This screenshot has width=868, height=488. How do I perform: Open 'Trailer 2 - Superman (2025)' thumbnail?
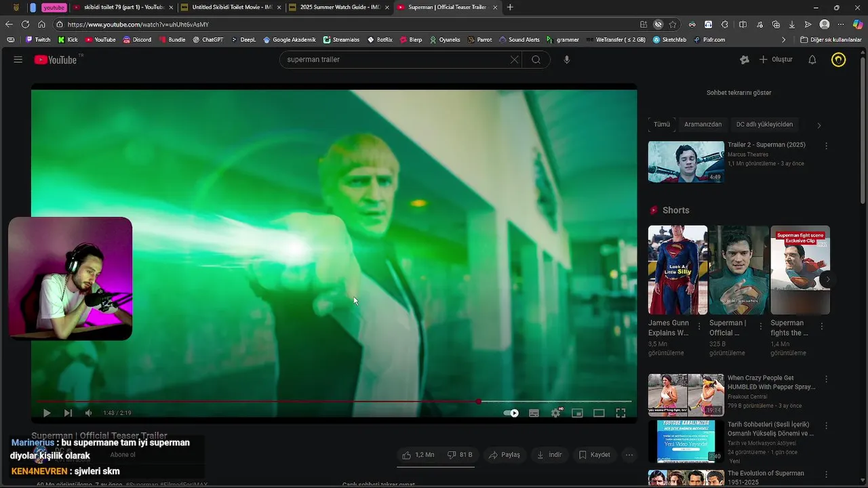(686, 162)
